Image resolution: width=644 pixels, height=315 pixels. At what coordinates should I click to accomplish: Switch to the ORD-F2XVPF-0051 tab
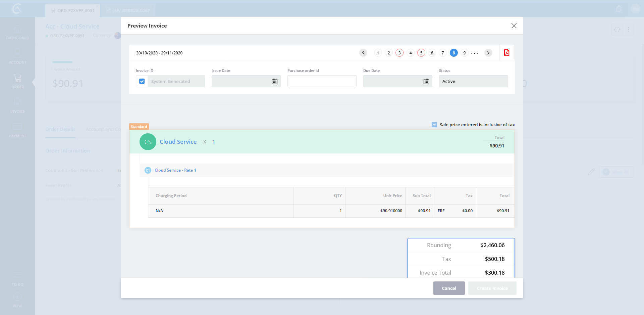pyautogui.click(x=73, y=10)
